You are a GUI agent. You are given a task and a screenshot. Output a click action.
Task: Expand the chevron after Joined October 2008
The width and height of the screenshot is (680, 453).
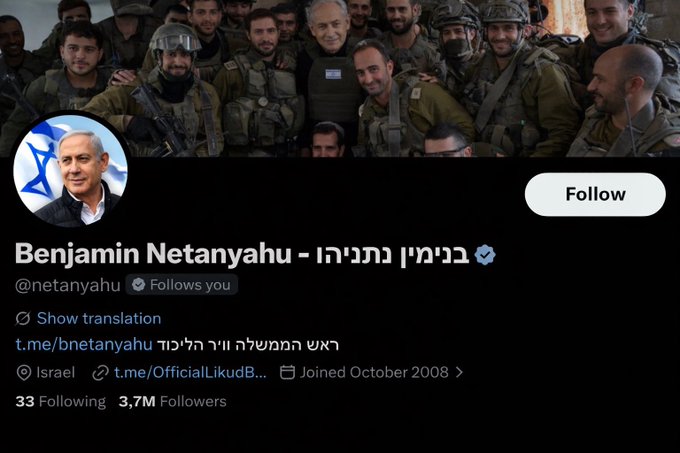pyautogui.click(x=459, y=372)
